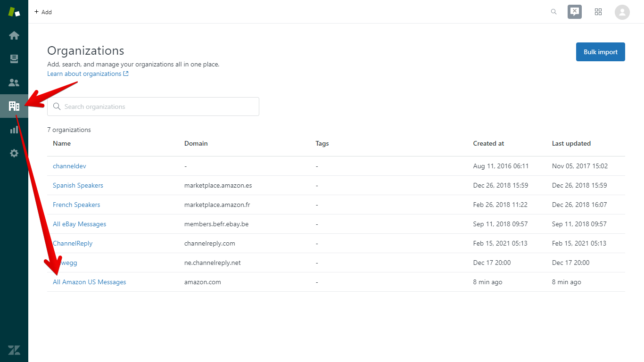644x362 pixels.
Task: Click the Organizations page heading
Action: (86, 51)
